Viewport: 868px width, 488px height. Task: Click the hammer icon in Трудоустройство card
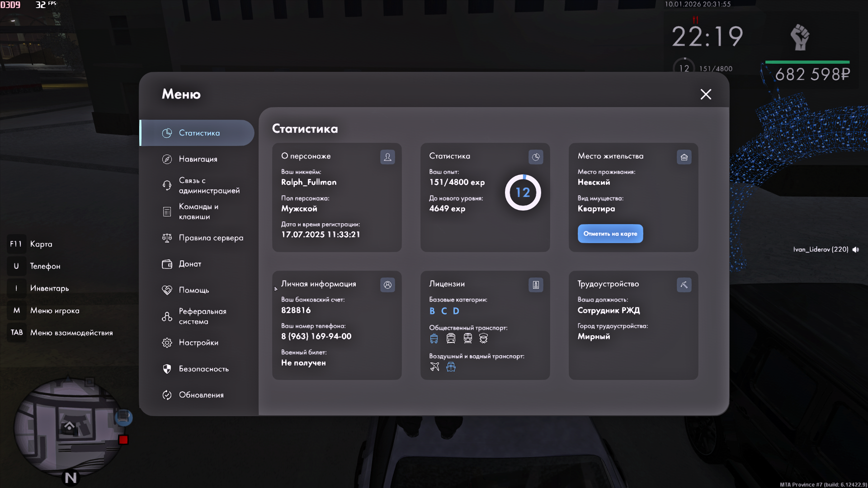pyautogui.click(x=684, y=285)
